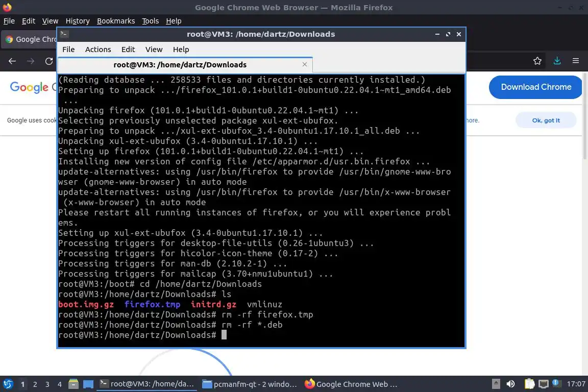Click boot.img.gz in the ls output

coord(86,305)
